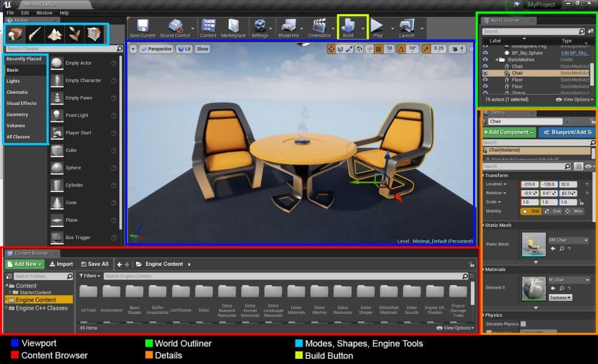Browse to SM_Chair asset magnifier icon
598x364 pixels.
click(562, 249)
